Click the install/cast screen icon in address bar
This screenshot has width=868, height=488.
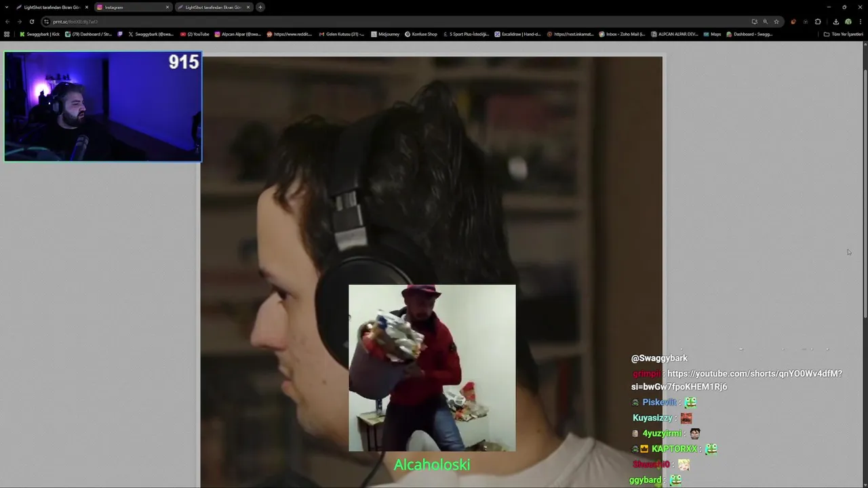[754, 22]
